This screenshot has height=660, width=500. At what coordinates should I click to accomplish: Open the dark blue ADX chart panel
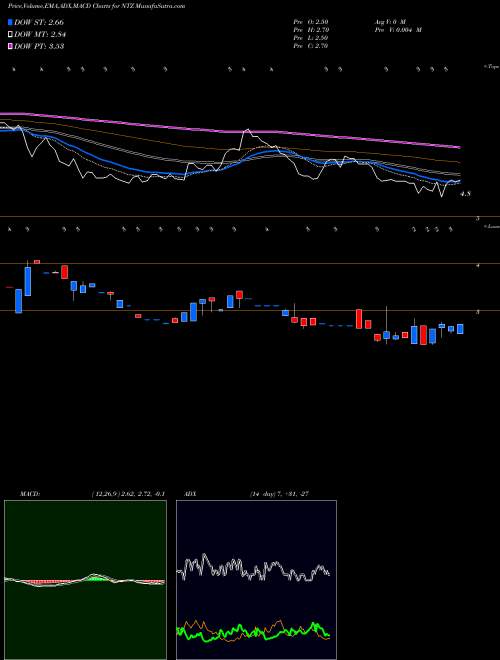[x=256, y=580]
